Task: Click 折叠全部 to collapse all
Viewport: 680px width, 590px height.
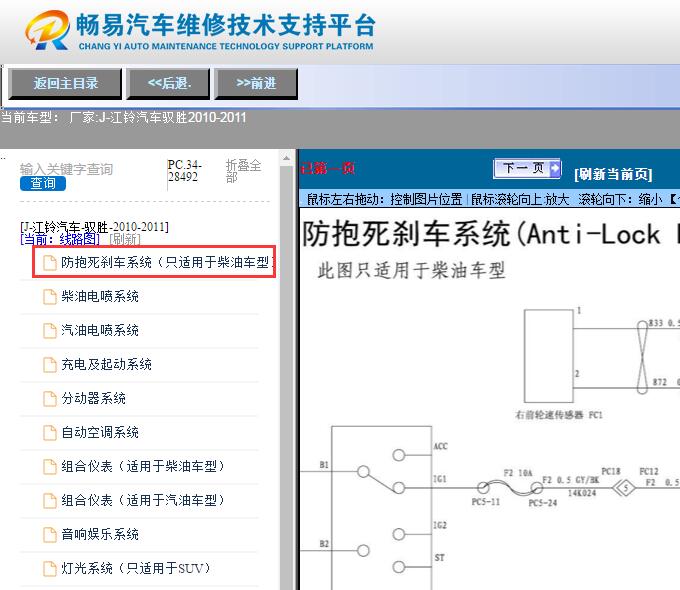Action: [243, 171]
